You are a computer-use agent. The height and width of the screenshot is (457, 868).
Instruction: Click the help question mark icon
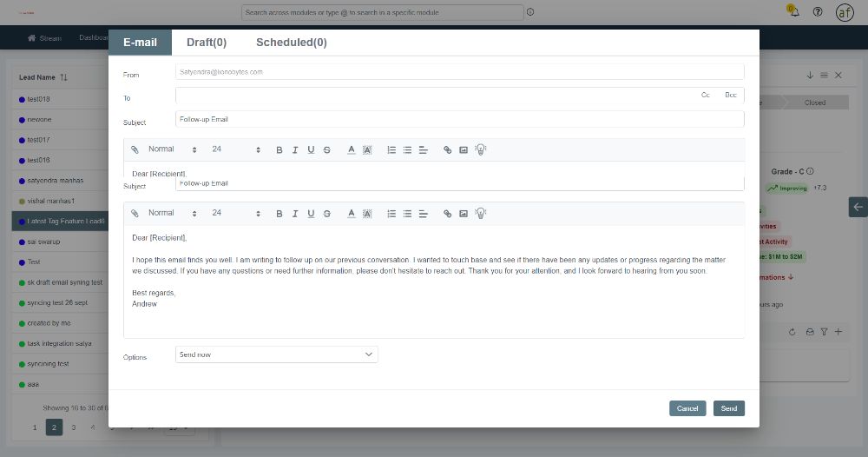point(818,12)
